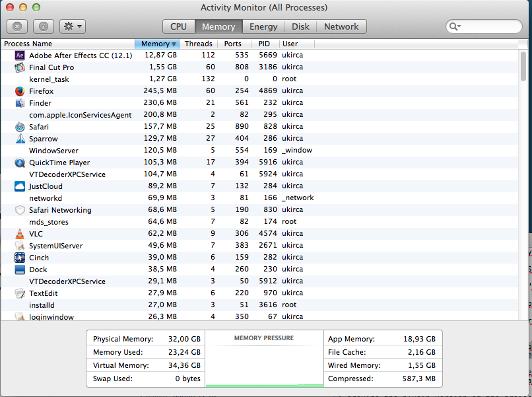This screenshot has width=532, height=397.
Task: Toggle Memory column sort arrow
Action: click(x=174, y=44)
